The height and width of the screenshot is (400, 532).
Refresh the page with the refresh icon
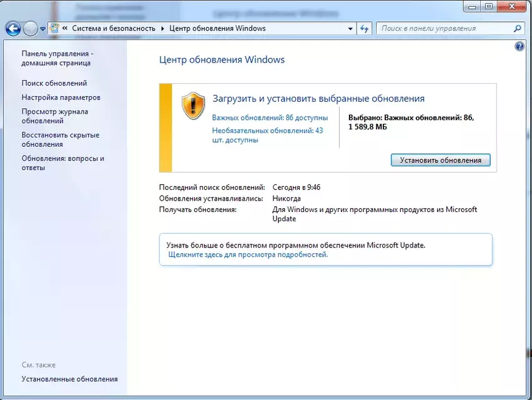365,29
